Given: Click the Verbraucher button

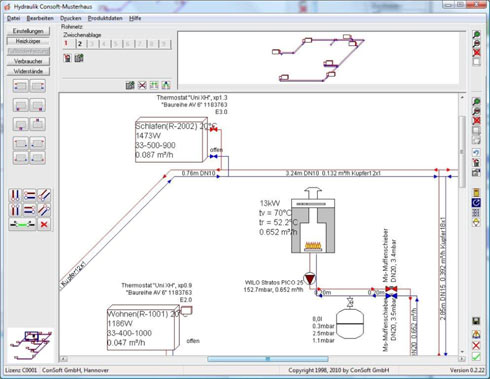Looking at the screenshot, I should point(28,61).
